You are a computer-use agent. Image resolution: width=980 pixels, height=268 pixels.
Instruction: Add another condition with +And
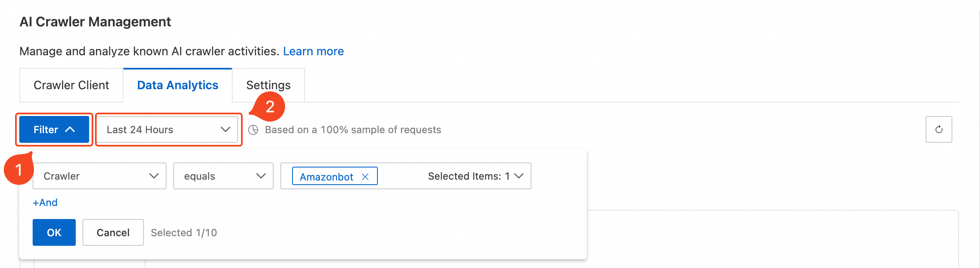[45, 203]
